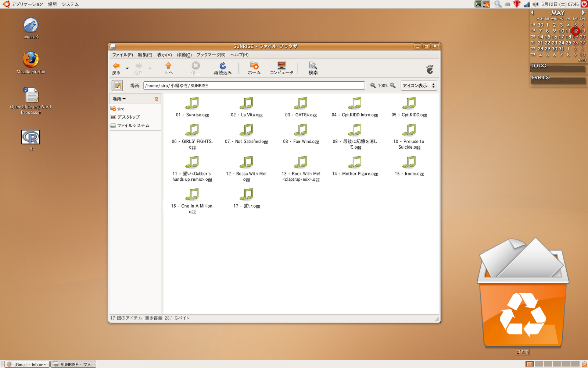Click the panel clock 5月12日 (土) 07:46
The height and width of the screenshot is (368, 588).
point(560,4)
